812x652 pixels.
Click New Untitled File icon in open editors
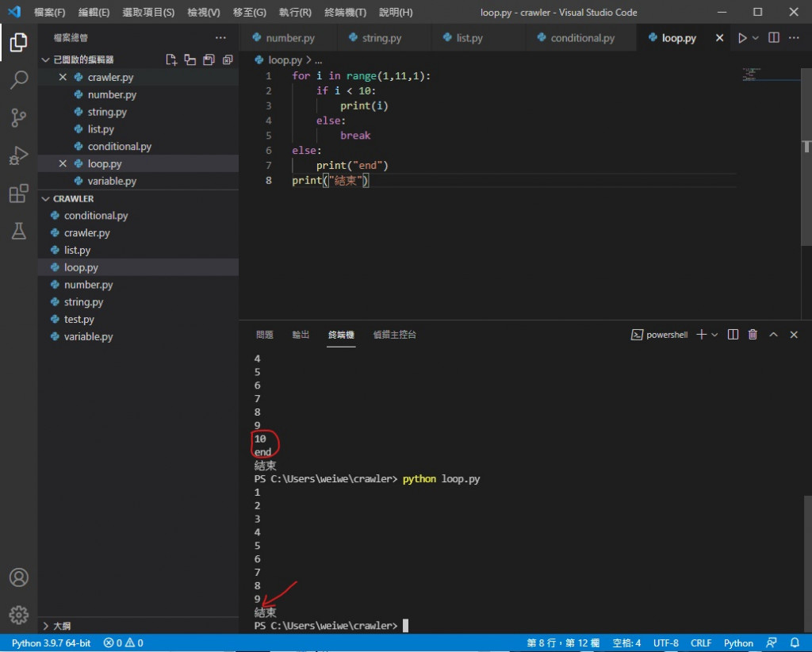pos(171,59)
